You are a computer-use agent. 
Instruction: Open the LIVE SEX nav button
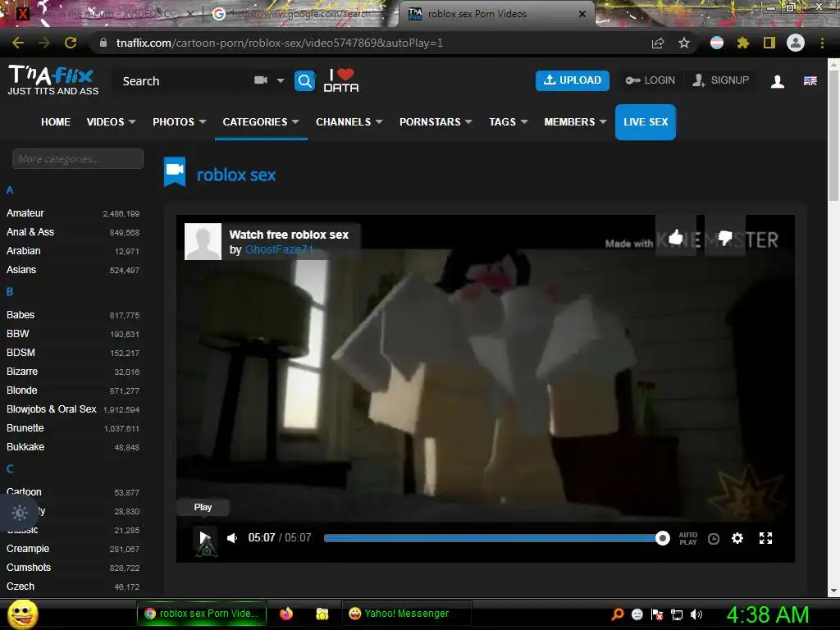[646, 122]
